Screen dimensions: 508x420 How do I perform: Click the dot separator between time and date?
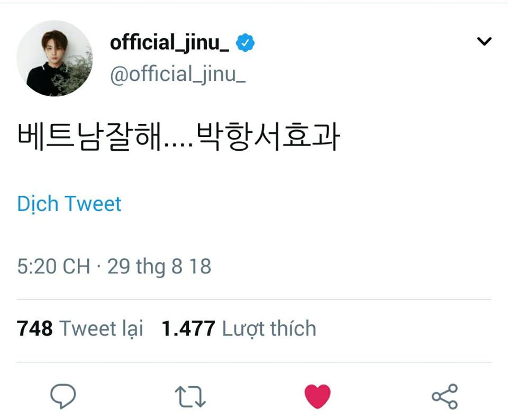coord(99,267)
